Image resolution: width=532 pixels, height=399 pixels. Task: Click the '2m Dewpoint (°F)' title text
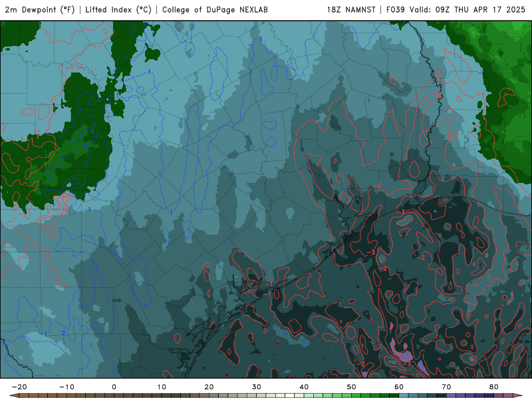[x=40, y=9]
